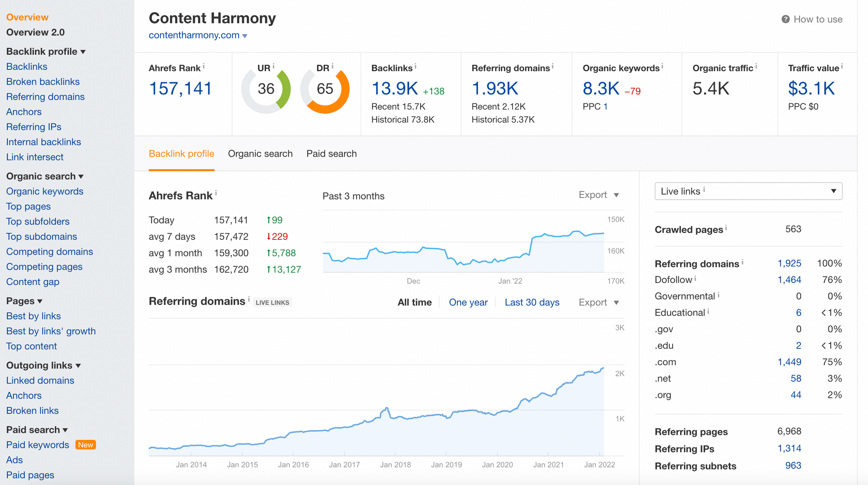
Task: Collapse the Backlink profile sidebar section
Action: (x=46, y=52)
